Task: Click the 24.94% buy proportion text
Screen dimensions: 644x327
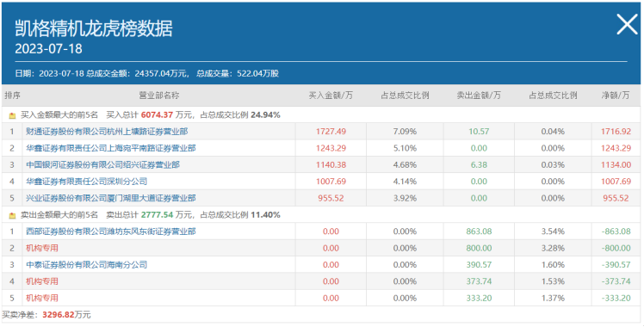Action: coord(265,115)
